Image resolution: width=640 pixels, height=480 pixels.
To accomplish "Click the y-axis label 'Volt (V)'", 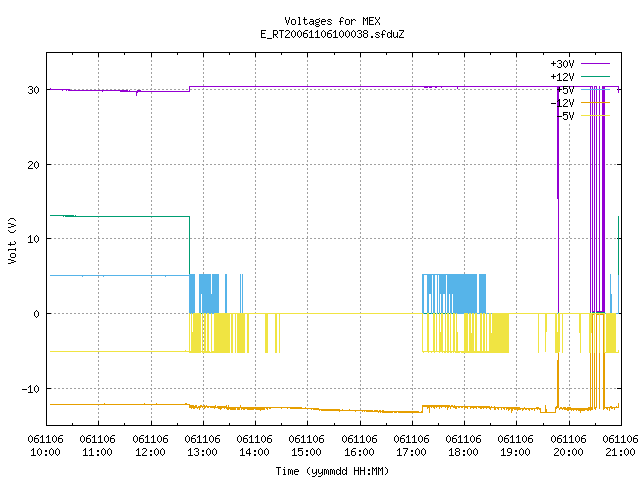I will (12, 240).
